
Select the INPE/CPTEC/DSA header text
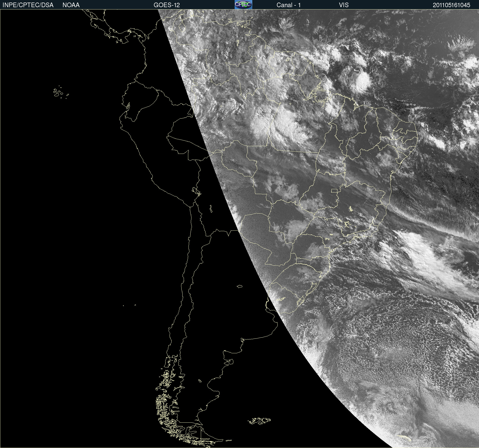(28, 5)
